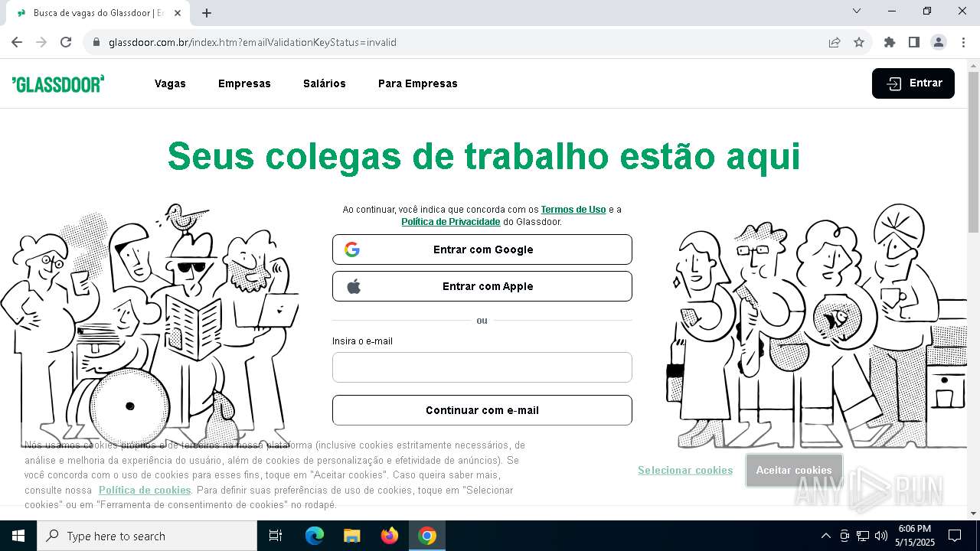
Task: Open the Windows Start menu
Action: [x=18, y=536]
